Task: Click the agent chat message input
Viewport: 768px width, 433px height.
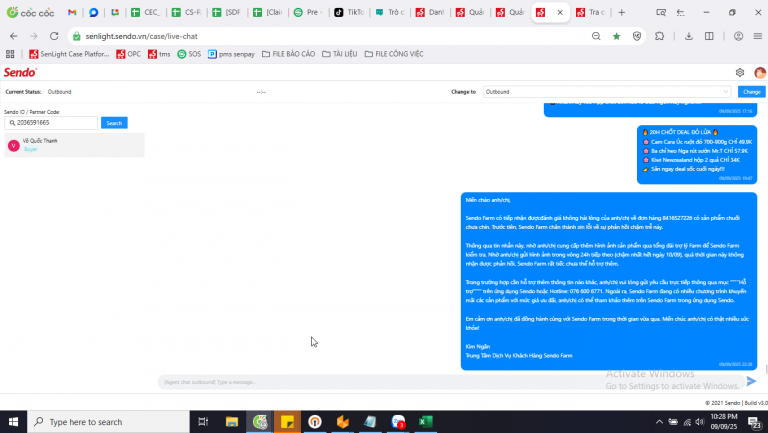Action: click(x=451, y=382)
